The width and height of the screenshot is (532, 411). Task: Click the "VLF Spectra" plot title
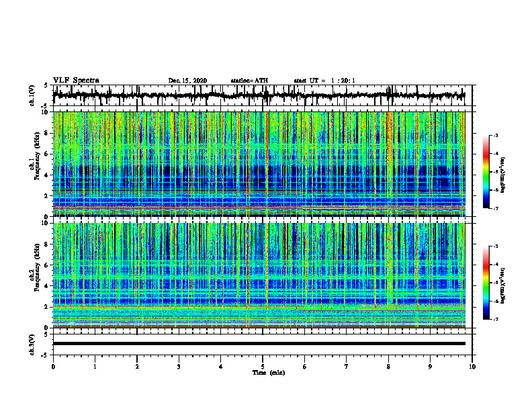click(76, 80)
